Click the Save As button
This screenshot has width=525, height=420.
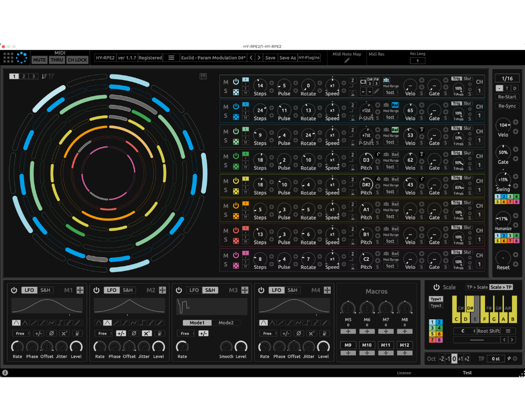[287, 58]
